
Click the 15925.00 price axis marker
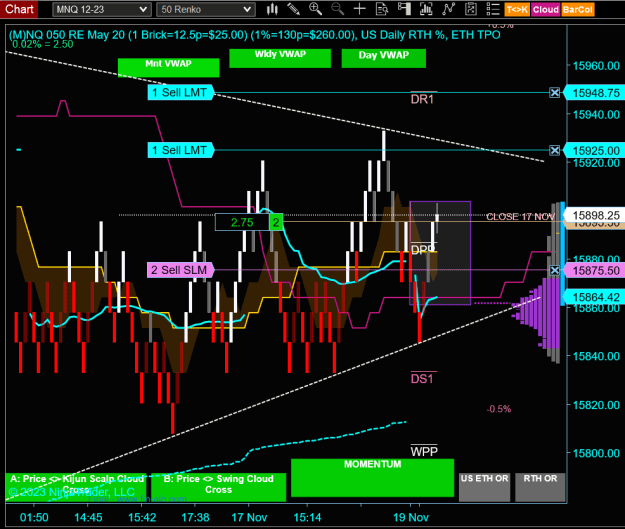point(594,151)
